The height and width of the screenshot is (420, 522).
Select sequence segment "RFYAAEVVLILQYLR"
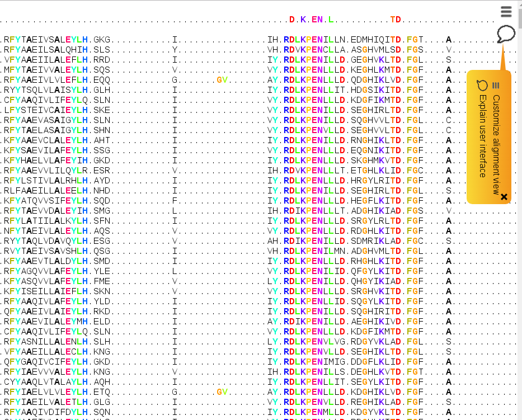[46, 171]
